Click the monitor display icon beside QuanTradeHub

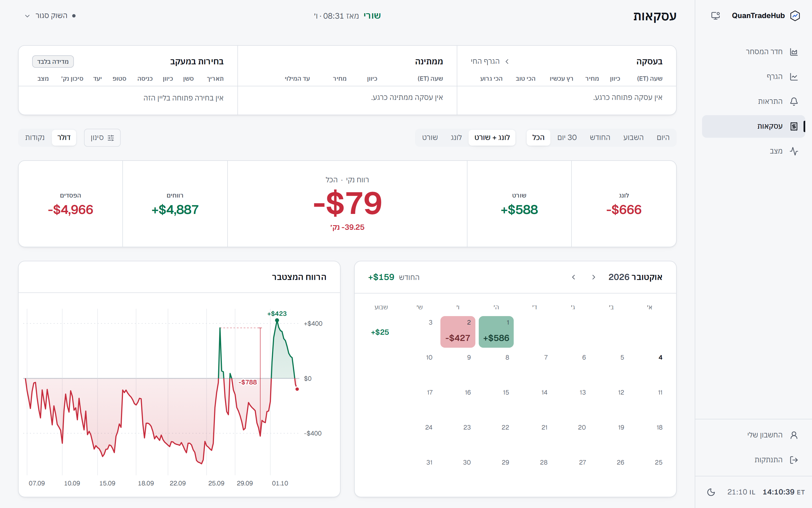click(715, 16)
